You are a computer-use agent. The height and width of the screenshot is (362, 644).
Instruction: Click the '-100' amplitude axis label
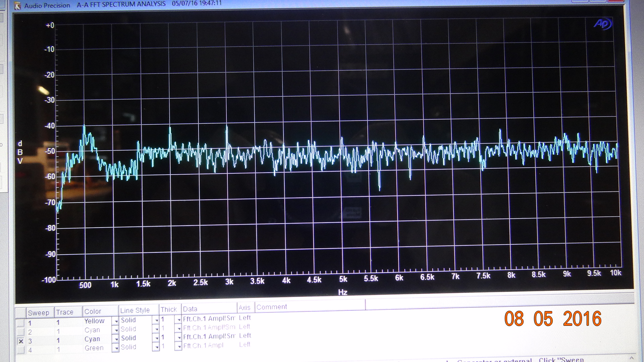pos(49,280)
